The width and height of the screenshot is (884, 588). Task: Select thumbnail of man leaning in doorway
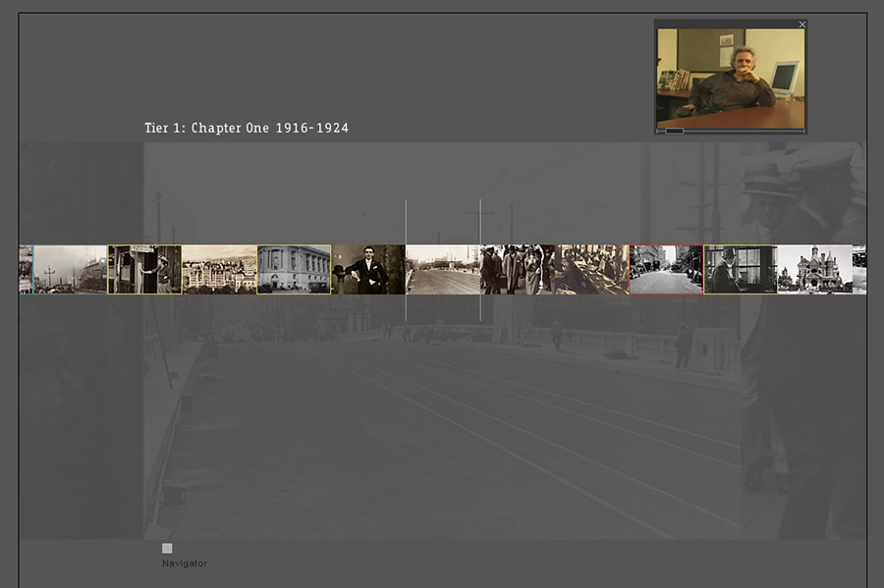coord(144,270)
